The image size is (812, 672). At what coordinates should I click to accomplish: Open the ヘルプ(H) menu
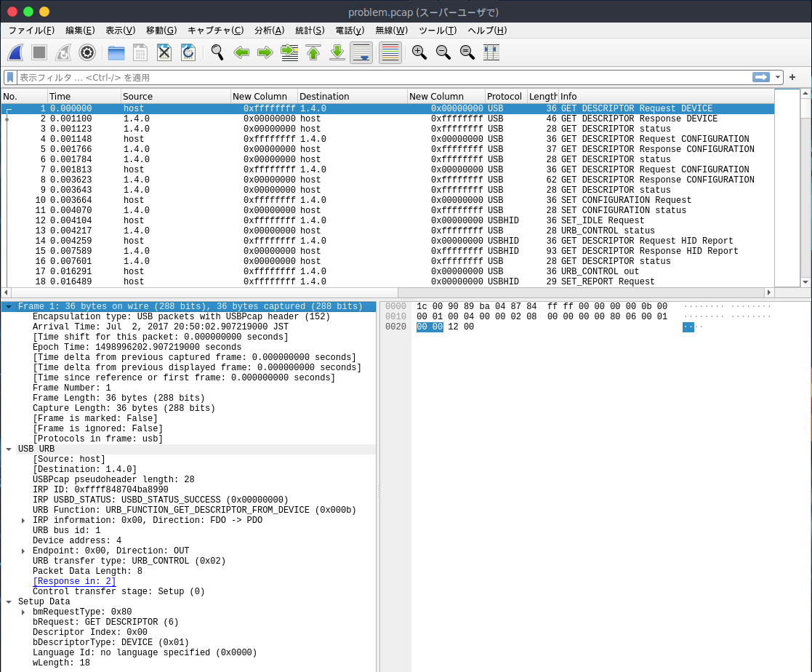click(x=487, y=30)
